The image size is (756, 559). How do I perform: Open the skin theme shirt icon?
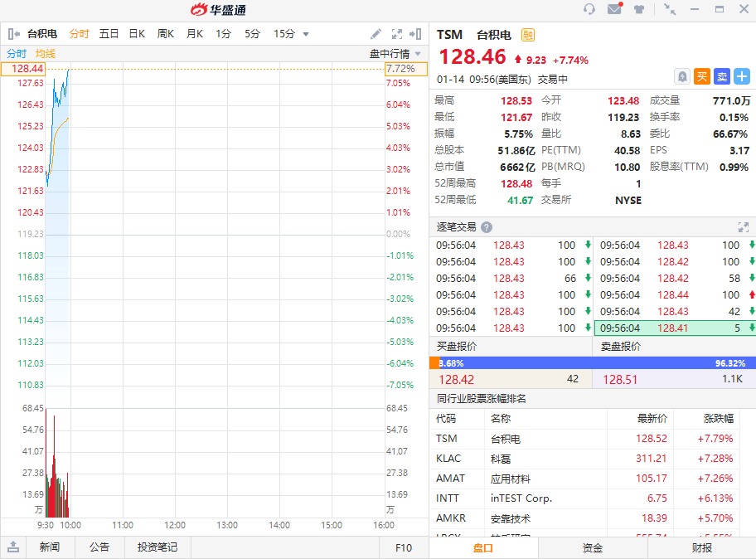click(639, 9)
